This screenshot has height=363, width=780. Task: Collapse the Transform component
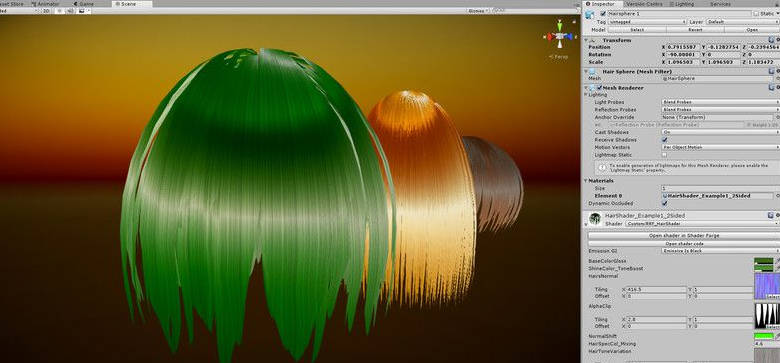586,40
